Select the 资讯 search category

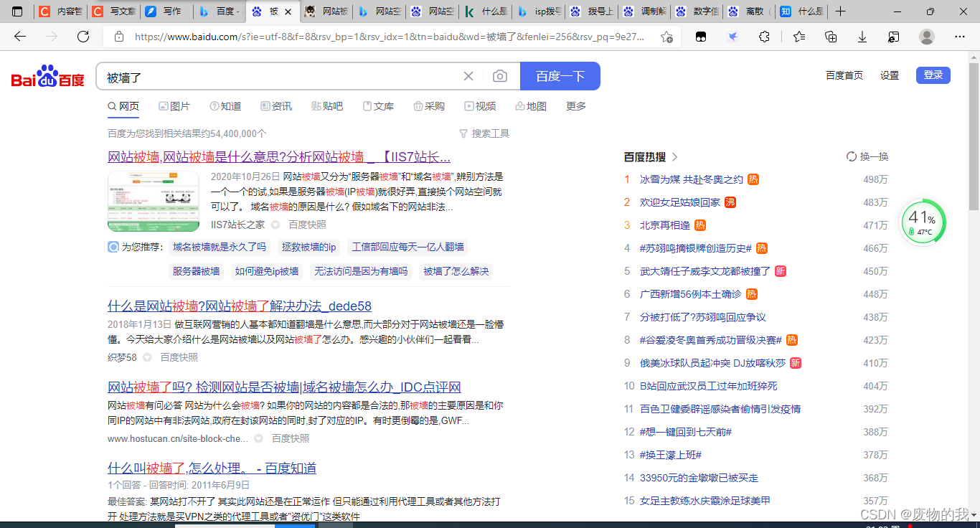pyautogui.click(x=276, y=106)
